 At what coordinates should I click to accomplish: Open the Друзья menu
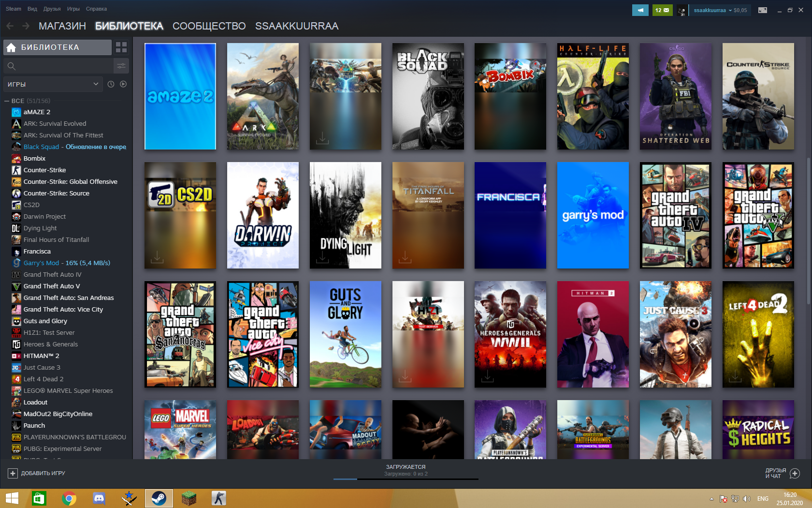[52, 9]
